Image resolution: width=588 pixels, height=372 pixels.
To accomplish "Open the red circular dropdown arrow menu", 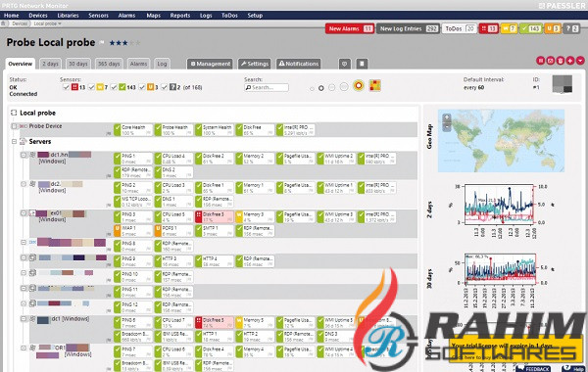I will [x=580, y=61].
